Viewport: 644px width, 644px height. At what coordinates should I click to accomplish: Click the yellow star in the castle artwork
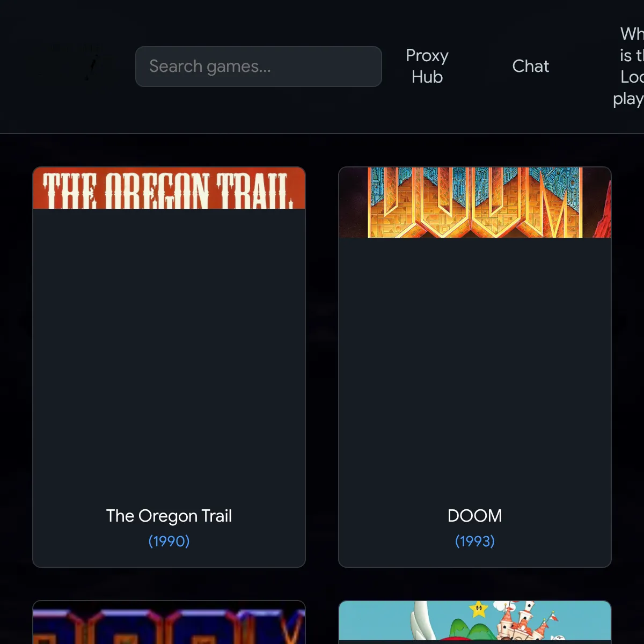pos(478,609)
